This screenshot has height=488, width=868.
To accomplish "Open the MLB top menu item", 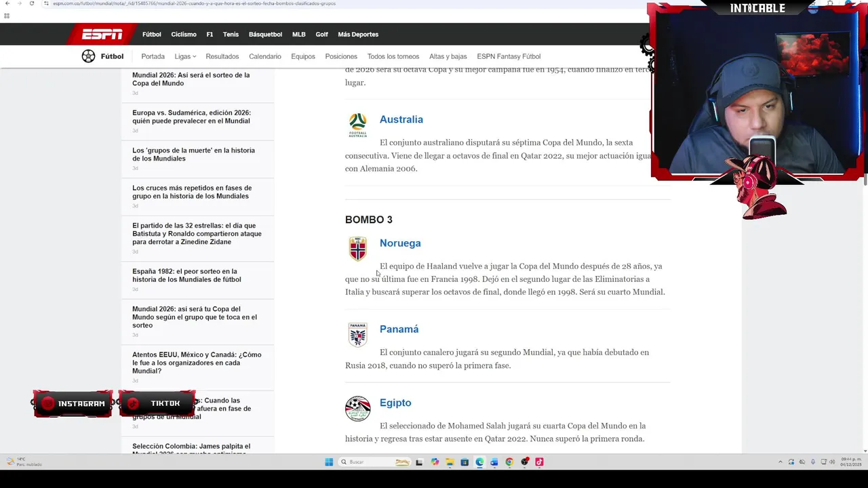I will pos(298,35).
